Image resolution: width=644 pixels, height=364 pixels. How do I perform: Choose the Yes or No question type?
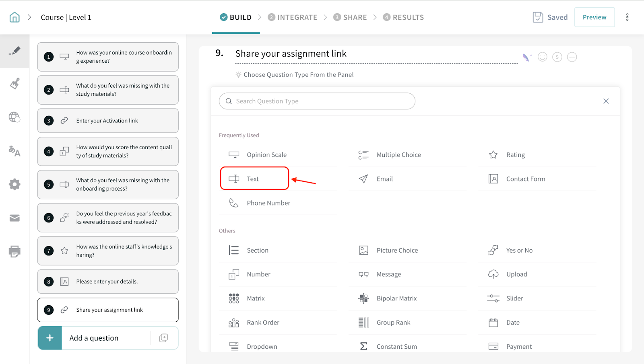[519, 250]
